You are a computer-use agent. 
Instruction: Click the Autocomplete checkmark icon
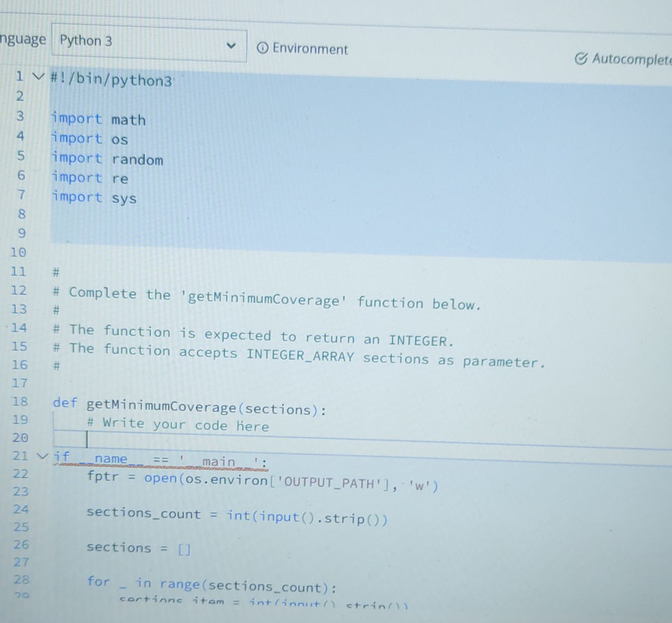point(581,59)
